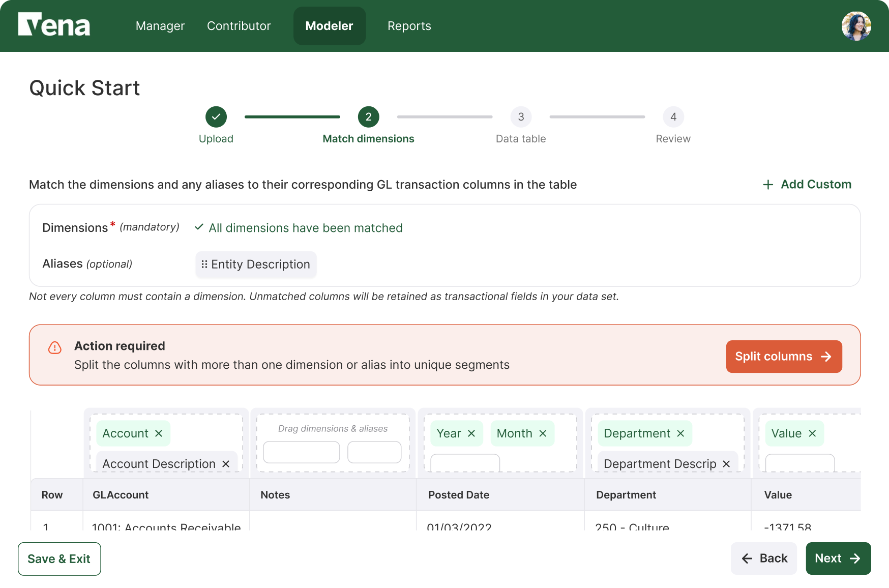Remove the Value dimension tag

click(x=812, y=433)
